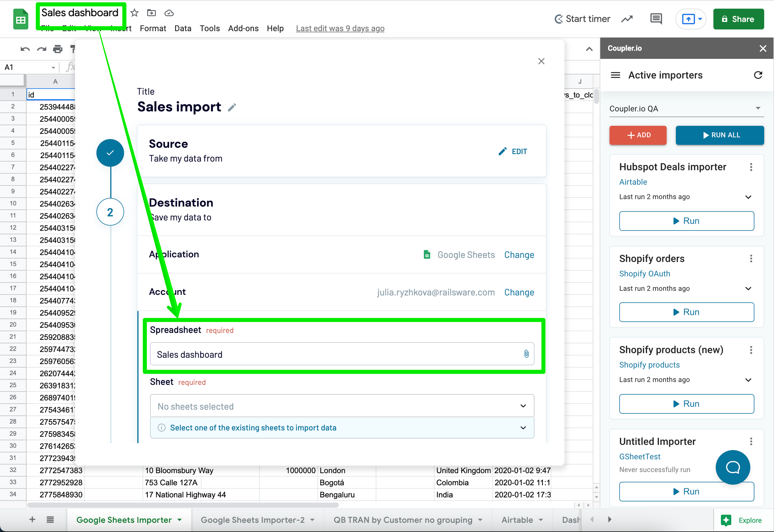Screen dimensions: 774x532
Task: Open the Sheet selection dropdown
Action: [x=342, y=406]
